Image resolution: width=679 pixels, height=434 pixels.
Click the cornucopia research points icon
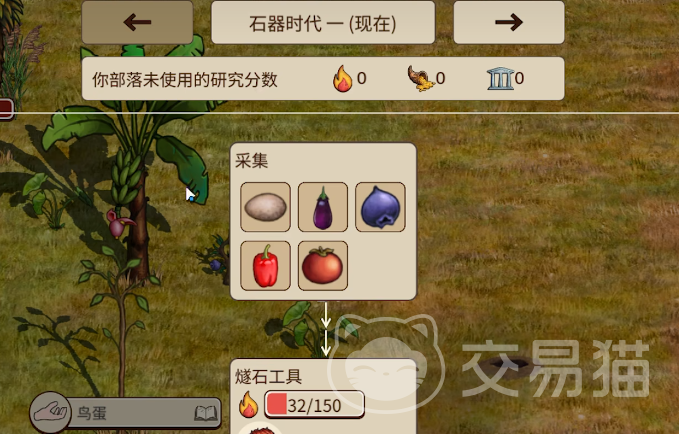click(x=421, y=78)
